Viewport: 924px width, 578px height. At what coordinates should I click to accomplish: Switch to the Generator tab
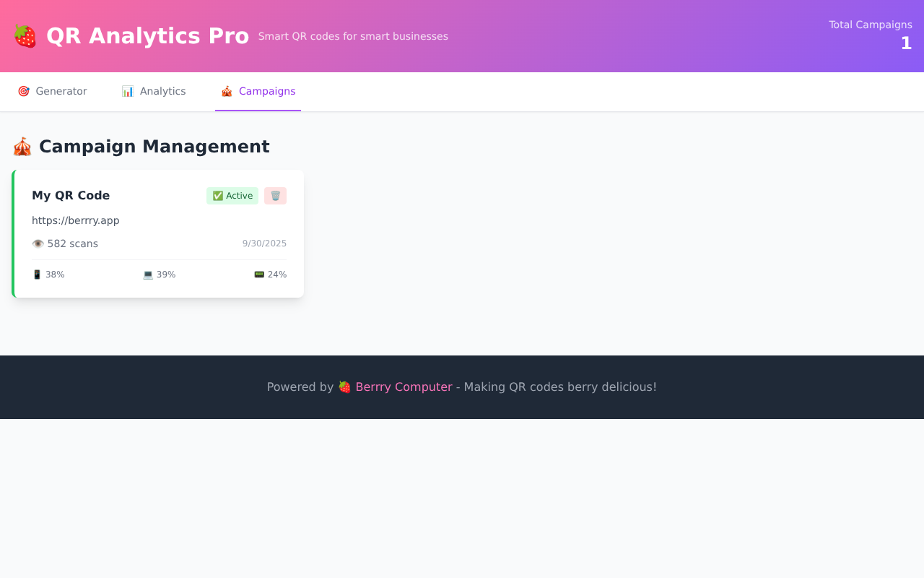52,91
